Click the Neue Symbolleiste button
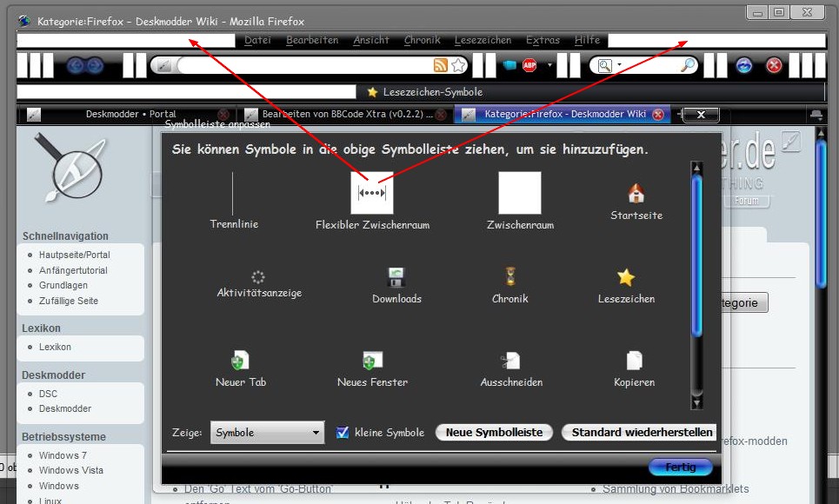The height and width of the screenshot is (504, 839). [494, 432]
